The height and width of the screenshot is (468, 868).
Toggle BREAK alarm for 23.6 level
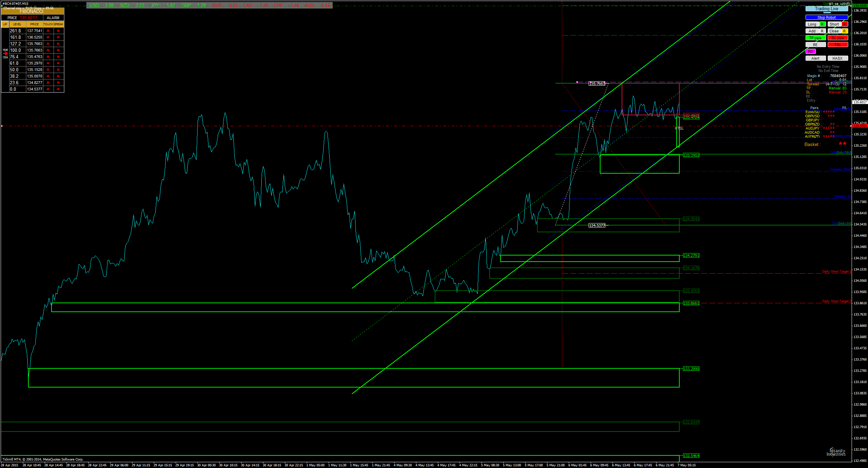click(58, 83)
